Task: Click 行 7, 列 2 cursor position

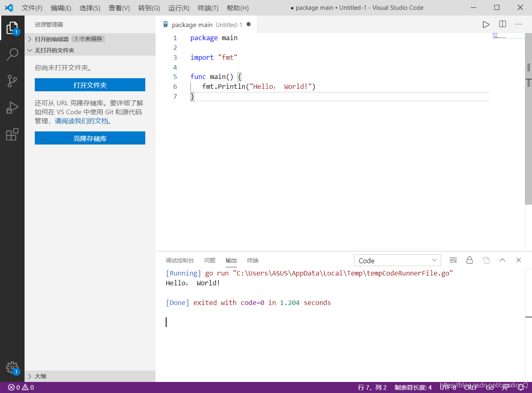Action: (x=372, y=387)
